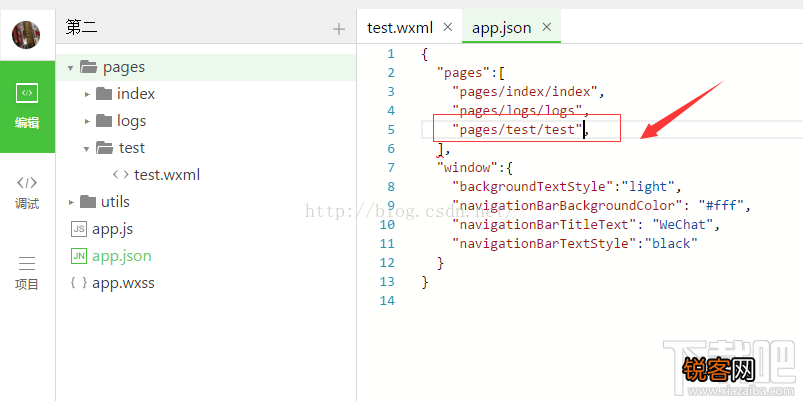Select the logs folder icon
803x401 pixels.
pyautogui.click(x=104, y=120)
